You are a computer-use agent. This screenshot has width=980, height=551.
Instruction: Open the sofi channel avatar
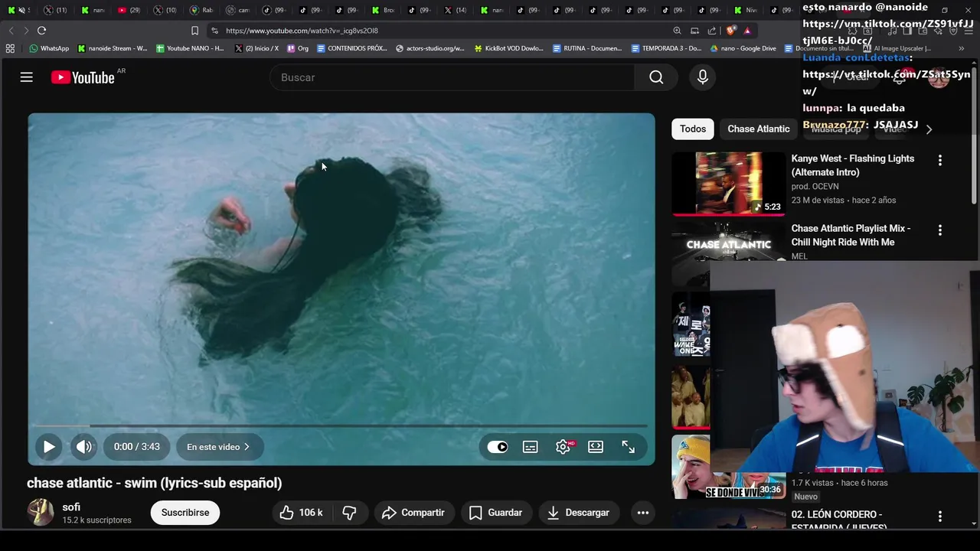(41, 513)
